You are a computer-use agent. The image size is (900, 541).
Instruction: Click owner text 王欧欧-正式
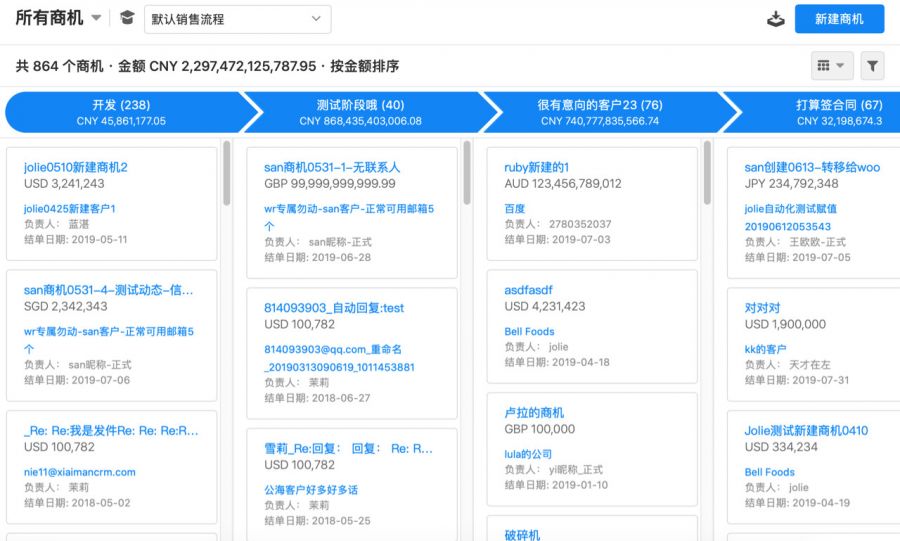point(818,242)
